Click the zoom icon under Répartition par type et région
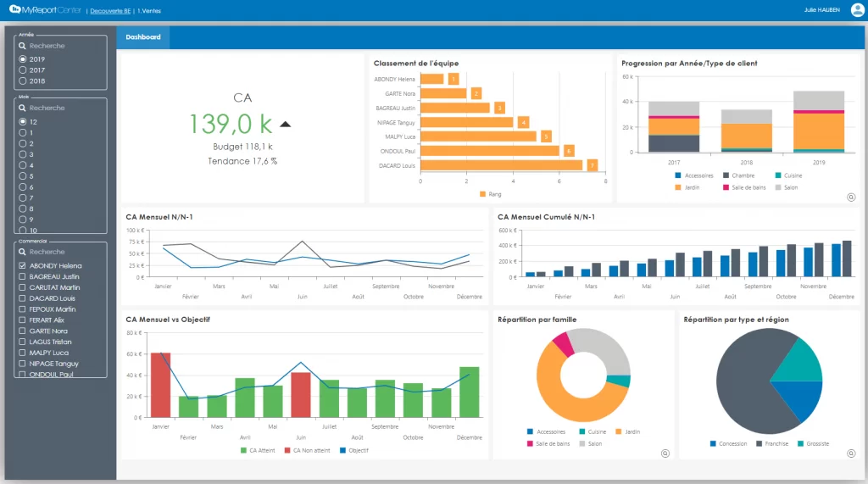The image size is (868, 484). [x=850, y=453]
